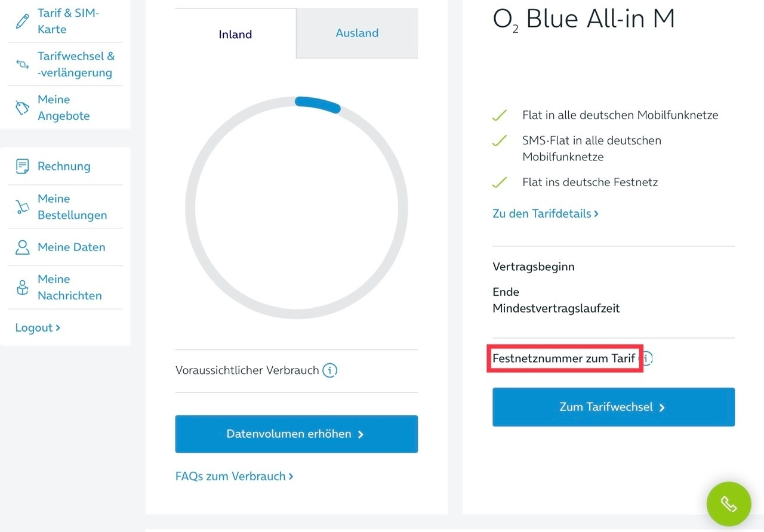Open the FAQs zum Verbrauch link
Viewport: 764px width, 532px height.
click(x=235, y=477)
